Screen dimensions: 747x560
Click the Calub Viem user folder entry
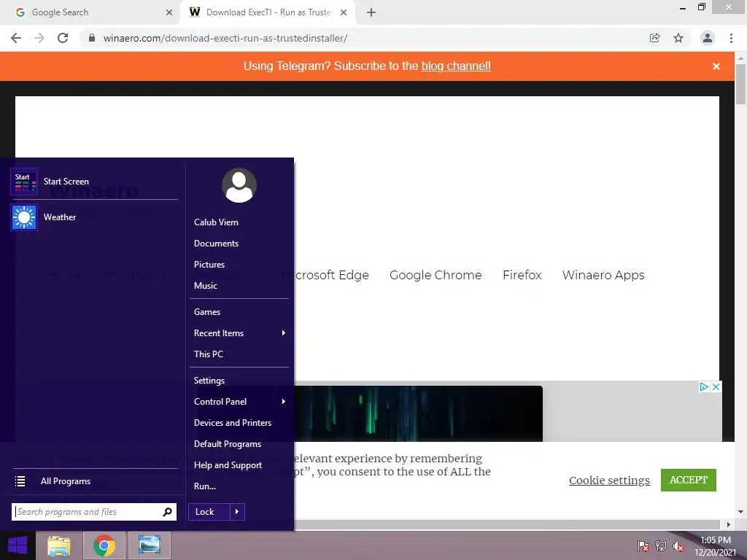tap(216, 222)
